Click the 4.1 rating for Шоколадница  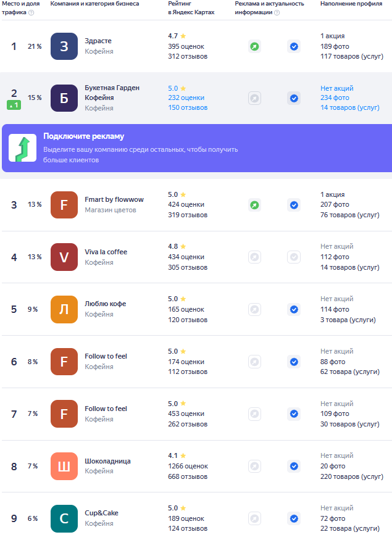click(177, 455)
